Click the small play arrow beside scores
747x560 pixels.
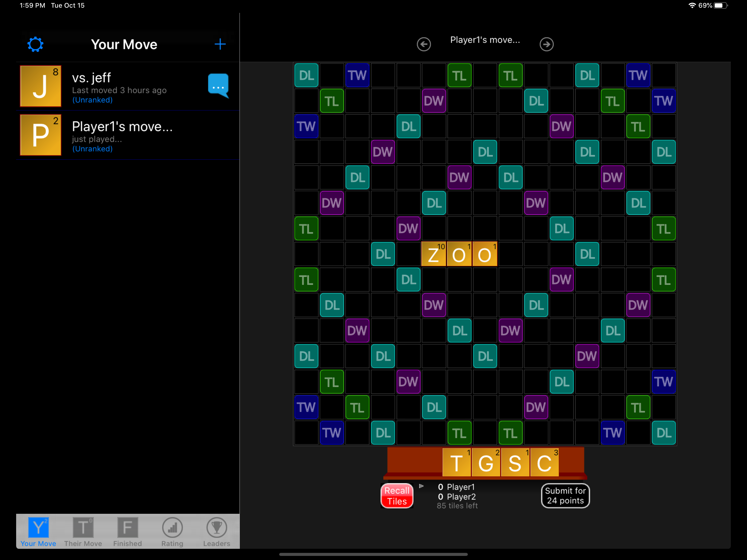[x=421, y=486]
